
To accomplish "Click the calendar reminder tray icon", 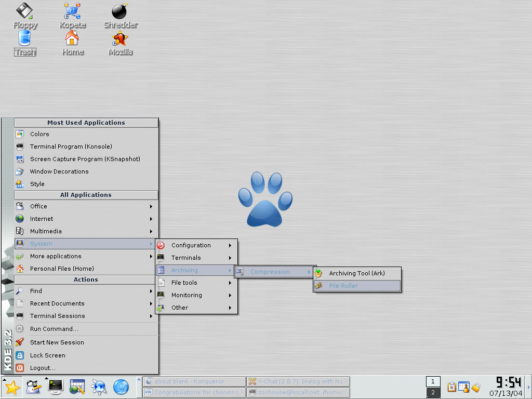I will pyautogui.click(x=464, y=387).
